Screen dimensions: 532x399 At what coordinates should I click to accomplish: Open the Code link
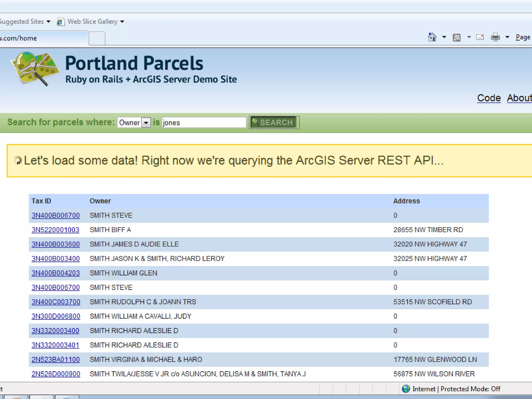(489, 98)
